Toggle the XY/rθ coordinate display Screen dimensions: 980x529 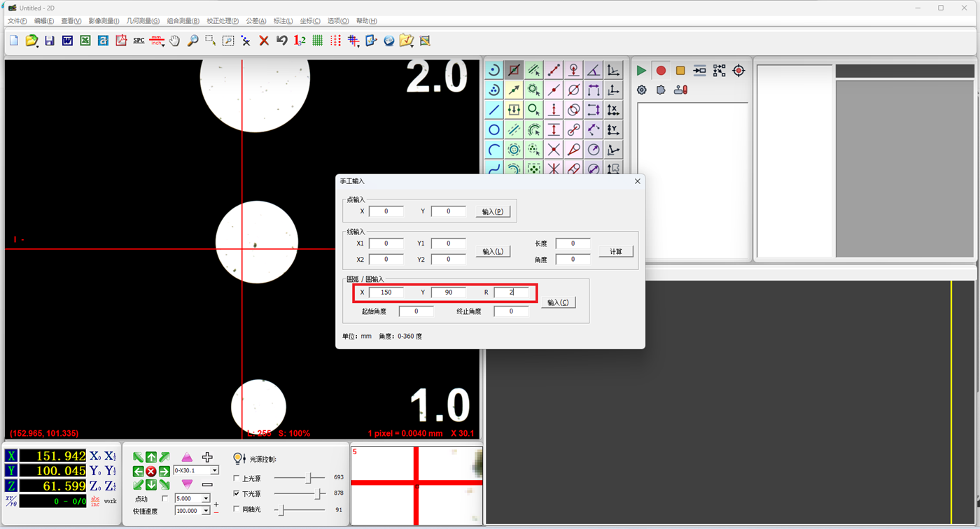tap(10, 501)
